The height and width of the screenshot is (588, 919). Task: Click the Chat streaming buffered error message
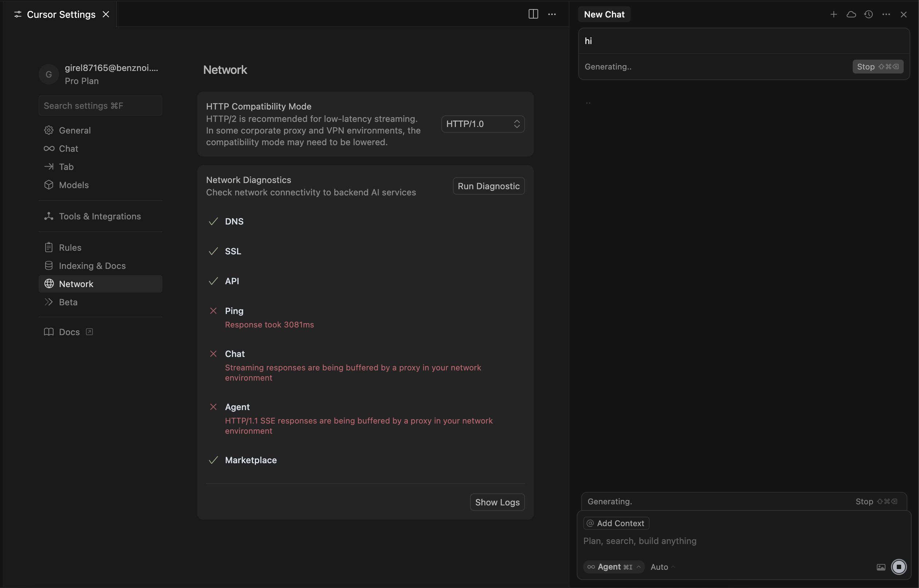point(353,373)
